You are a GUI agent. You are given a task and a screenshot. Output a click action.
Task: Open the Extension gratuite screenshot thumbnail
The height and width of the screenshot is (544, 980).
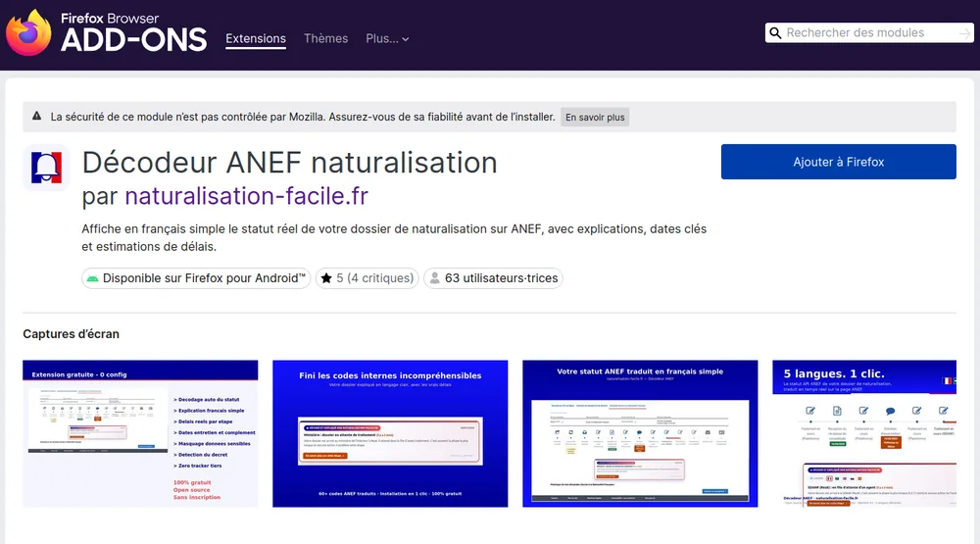[x=140, y=433]
